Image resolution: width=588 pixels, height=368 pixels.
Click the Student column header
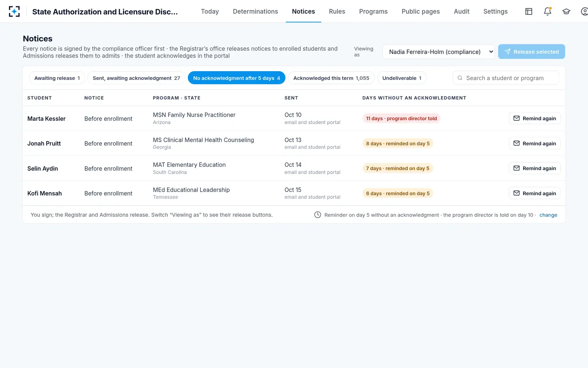(x=40, y=98)
